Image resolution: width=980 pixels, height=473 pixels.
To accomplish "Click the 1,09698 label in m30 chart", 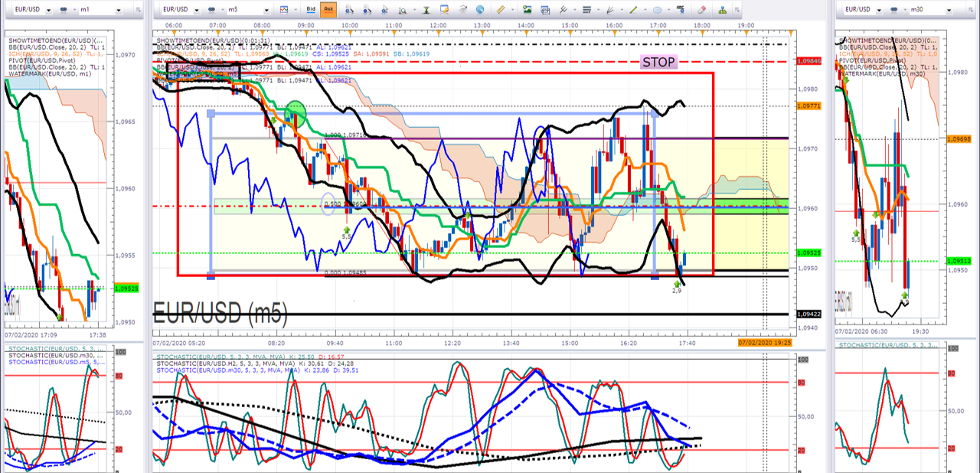I will 958,139.
